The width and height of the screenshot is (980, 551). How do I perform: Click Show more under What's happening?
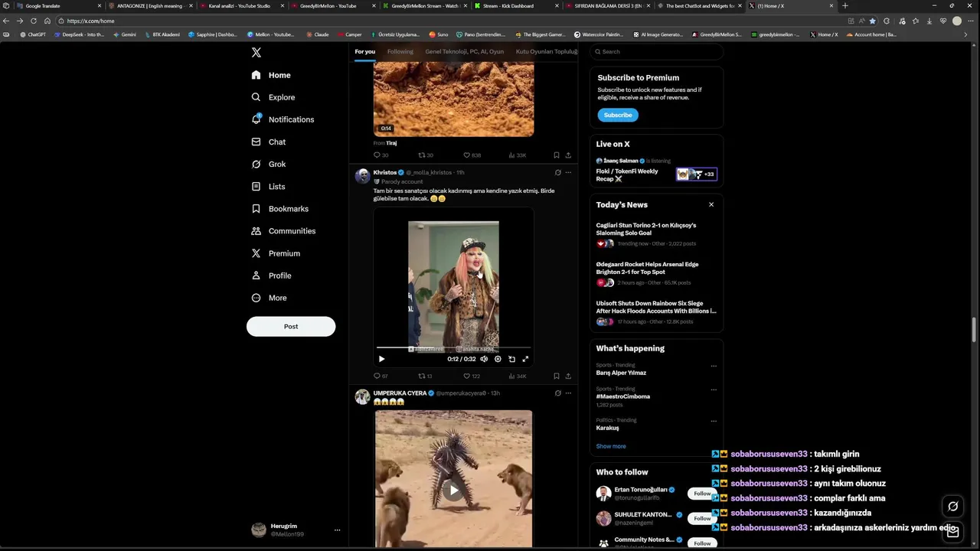(611, 446)
